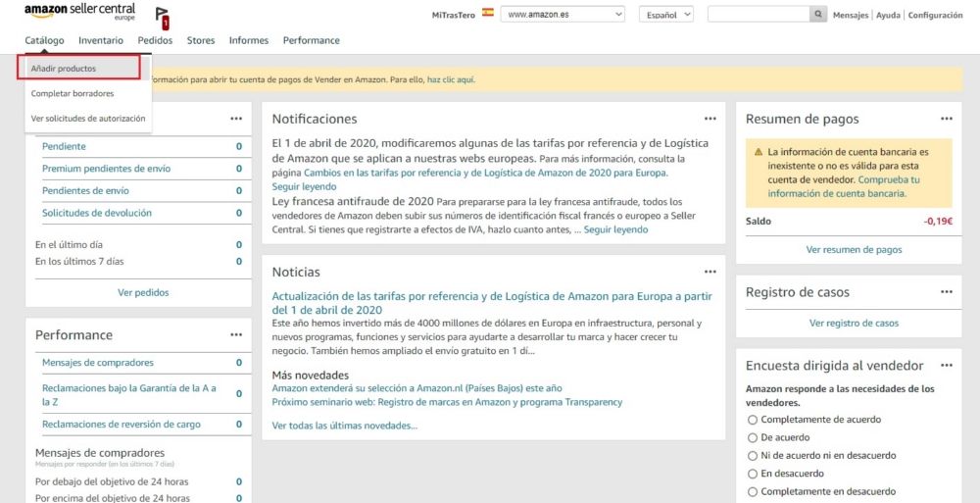Open 'Pendiente' orders link

pyautogui.click(x=64, y=146)
